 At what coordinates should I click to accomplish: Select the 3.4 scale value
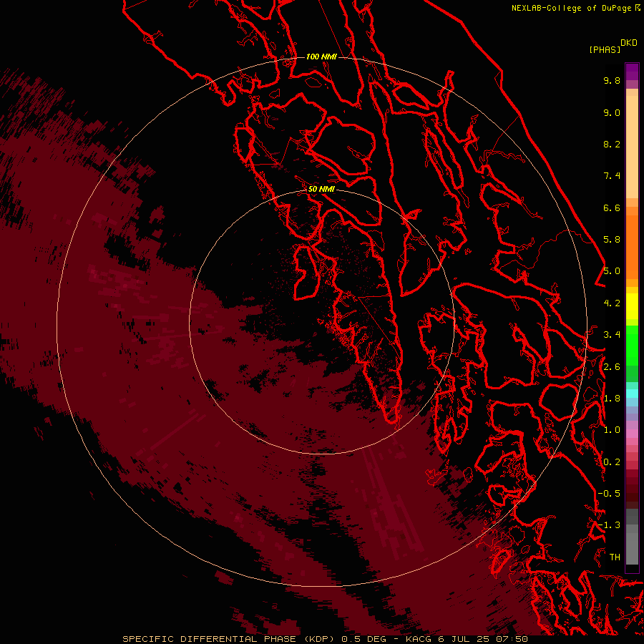tap(612, 335)
